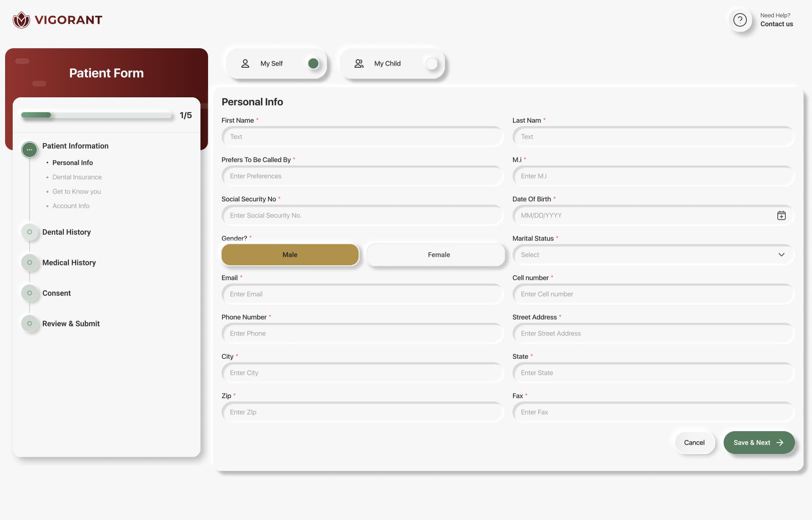Screen dimensions: 812x520
Task: Click the Patient Information step circle icon
Action: [x=30, y=150]
